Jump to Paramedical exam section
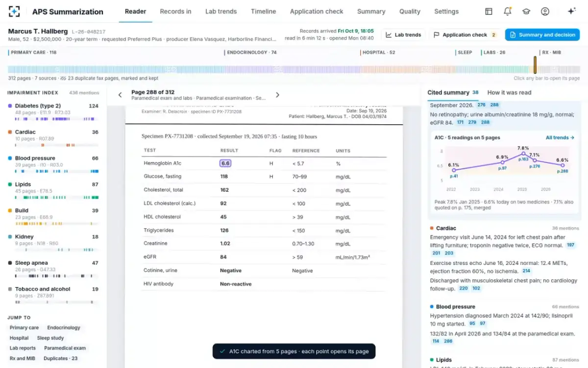 [x=65, y=348]
